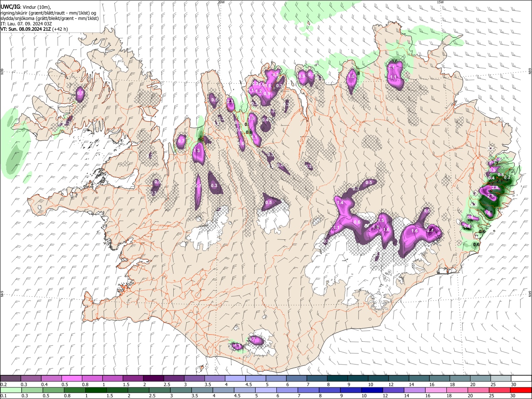Pick the darkest purple swatch between 2 and 2.5
Image resolution: width=532 pixels, height=399 pixels.
click(x=153, y=379)
